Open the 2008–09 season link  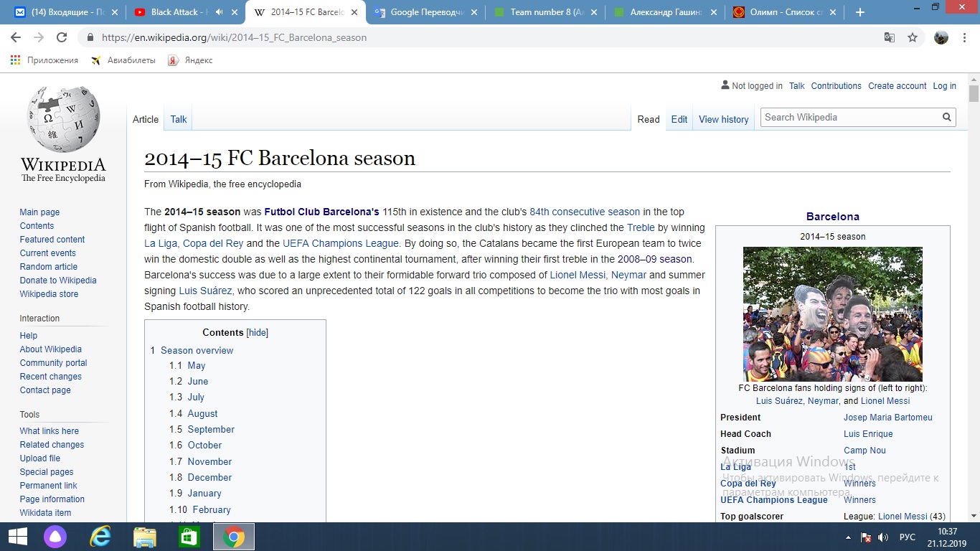655,259
